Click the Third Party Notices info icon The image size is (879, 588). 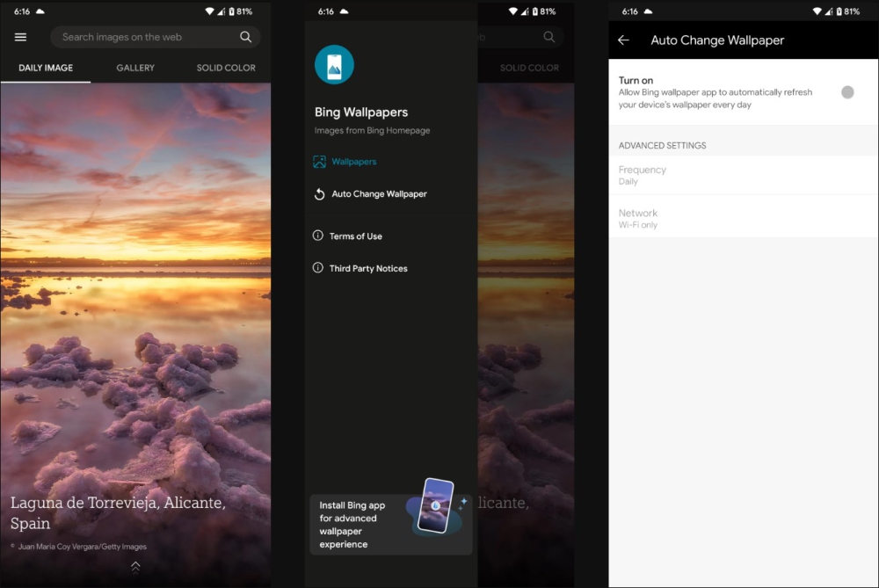(318, 268)
